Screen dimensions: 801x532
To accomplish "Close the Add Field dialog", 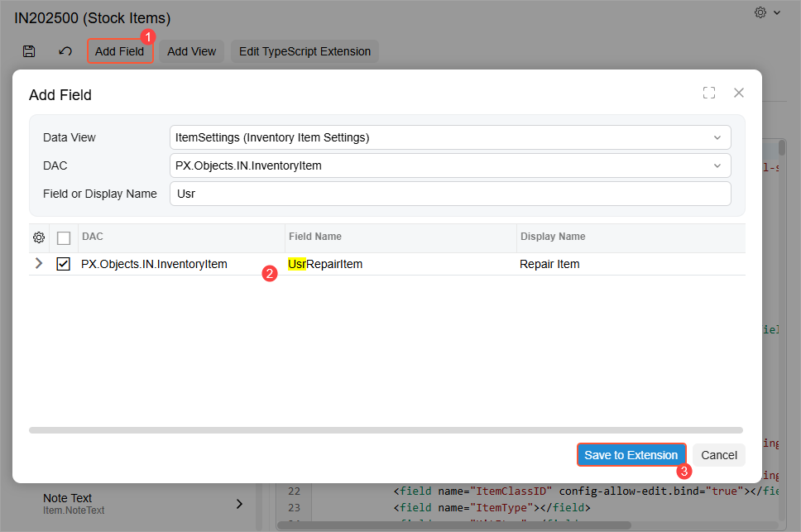I will [739, 93].
